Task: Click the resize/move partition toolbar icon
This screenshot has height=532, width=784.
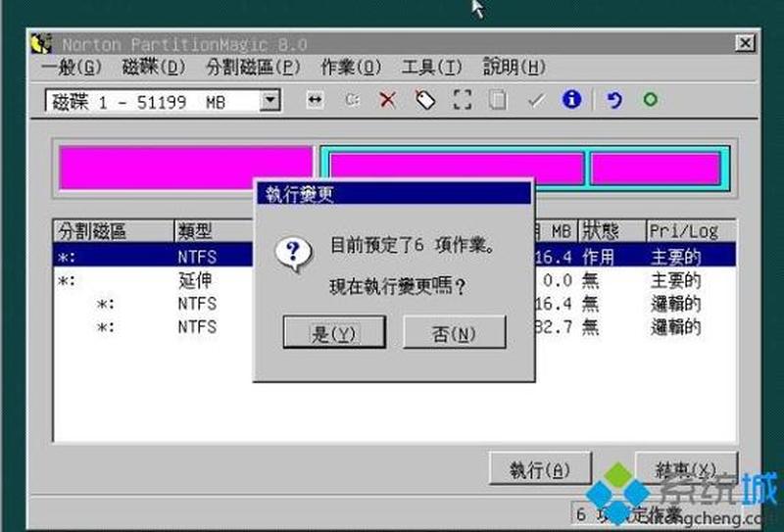Action: 315,100
